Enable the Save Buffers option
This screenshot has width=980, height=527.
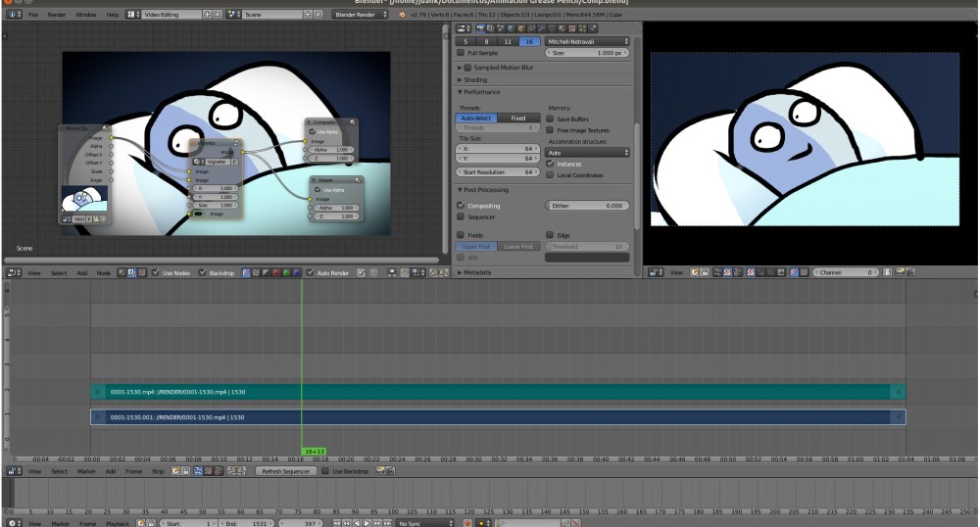pos(551,118)
